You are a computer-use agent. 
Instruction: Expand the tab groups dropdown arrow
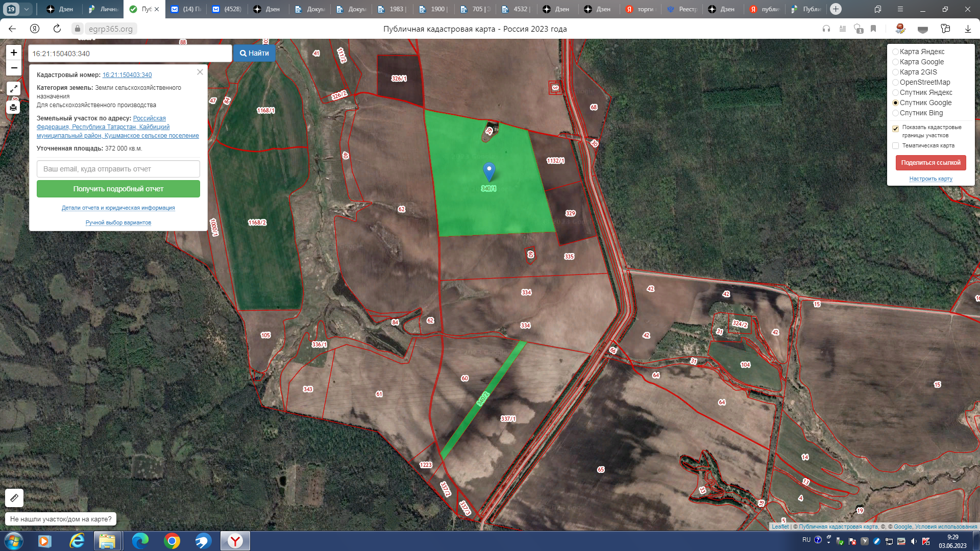point(27,9)
